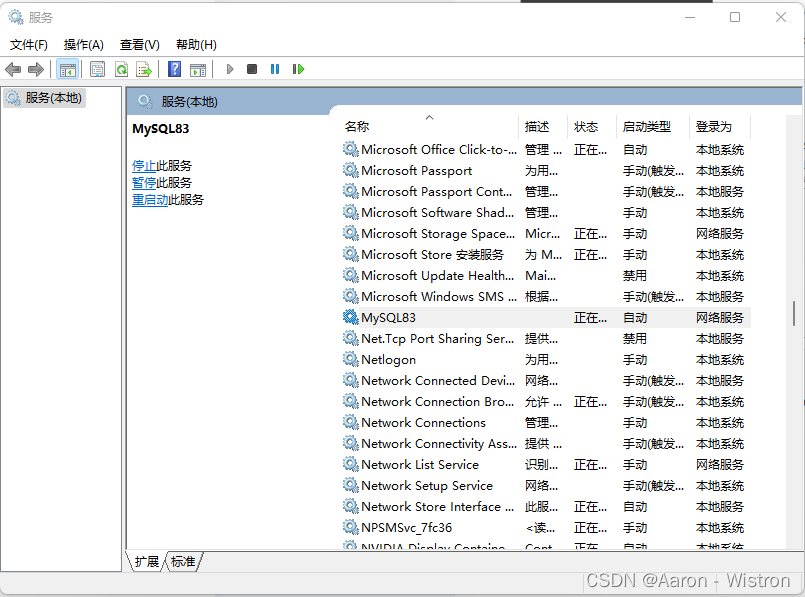Open the properties toolbar icon
The height and width of the screenshot is (597, 805).
point(97,69)
